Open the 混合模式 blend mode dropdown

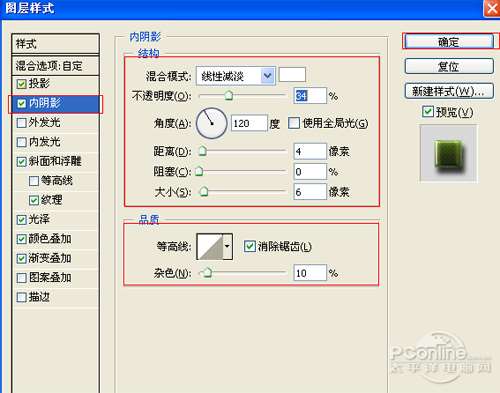[x=236, y=76]
